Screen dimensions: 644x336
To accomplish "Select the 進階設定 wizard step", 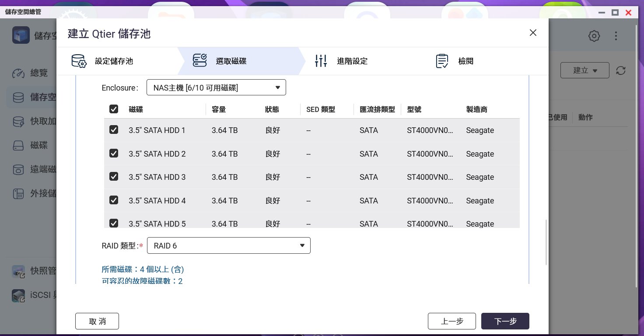I will (x=352, y=61).
